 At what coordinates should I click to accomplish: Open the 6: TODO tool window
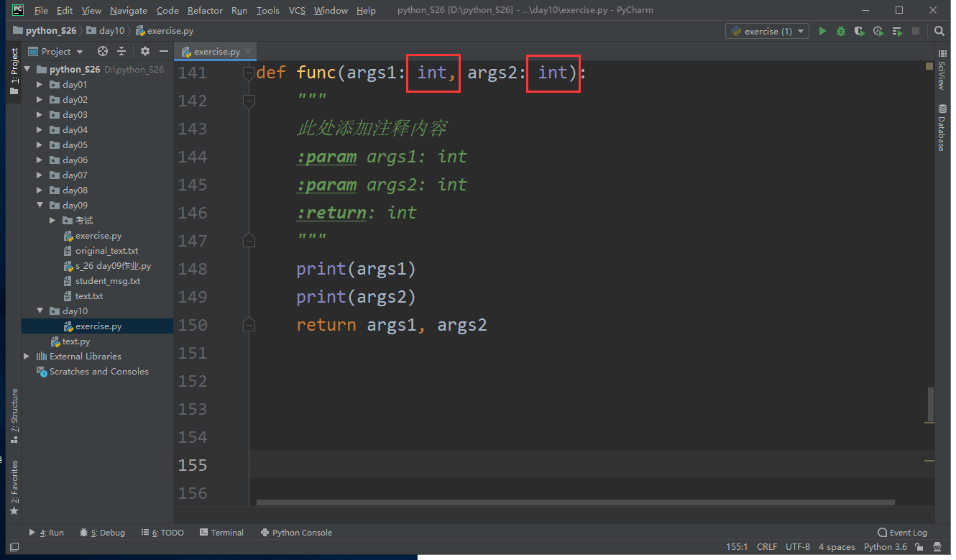[162, 533]
